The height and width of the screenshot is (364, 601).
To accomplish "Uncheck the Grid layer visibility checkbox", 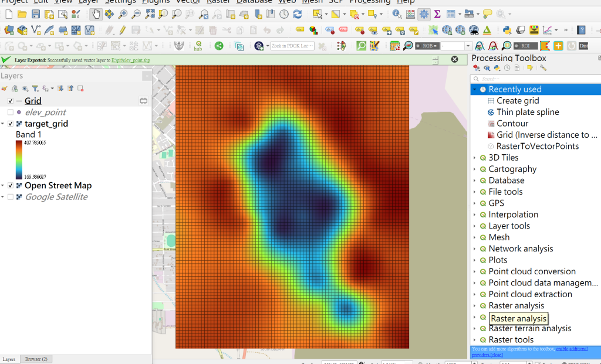I will (x=11, y=101).
